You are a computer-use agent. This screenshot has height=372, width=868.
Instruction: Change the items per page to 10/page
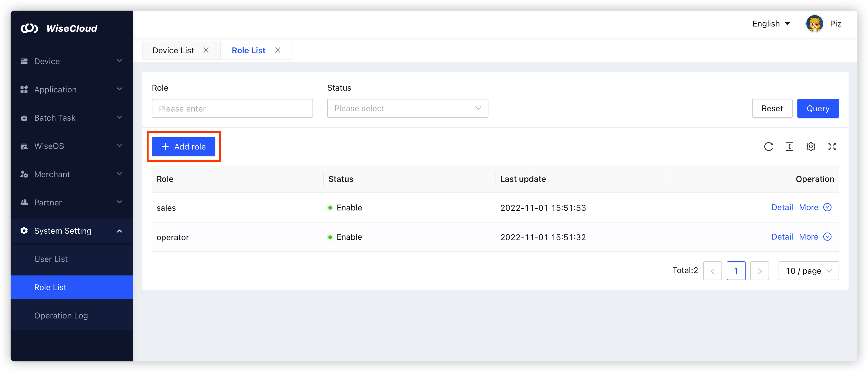(808, 270)
